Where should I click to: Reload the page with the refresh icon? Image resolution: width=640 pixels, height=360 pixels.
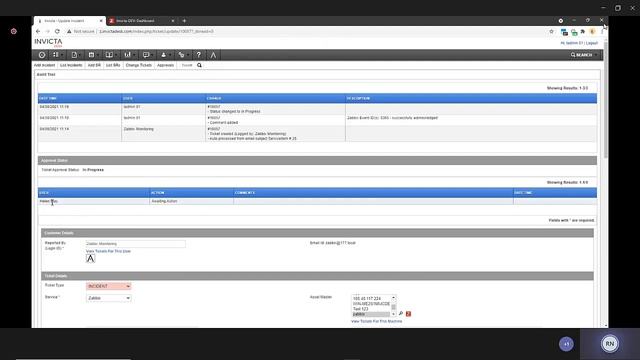tap(57, 31)
